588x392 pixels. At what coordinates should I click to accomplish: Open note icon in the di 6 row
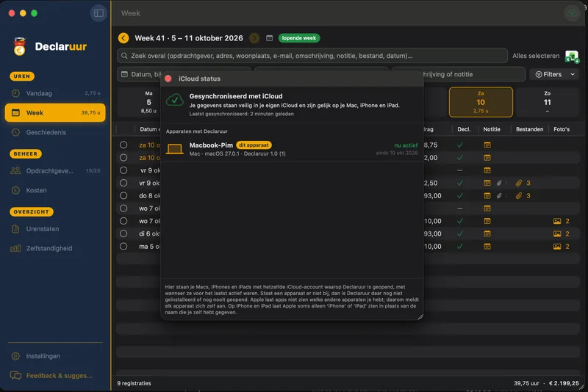pos(487,234)
